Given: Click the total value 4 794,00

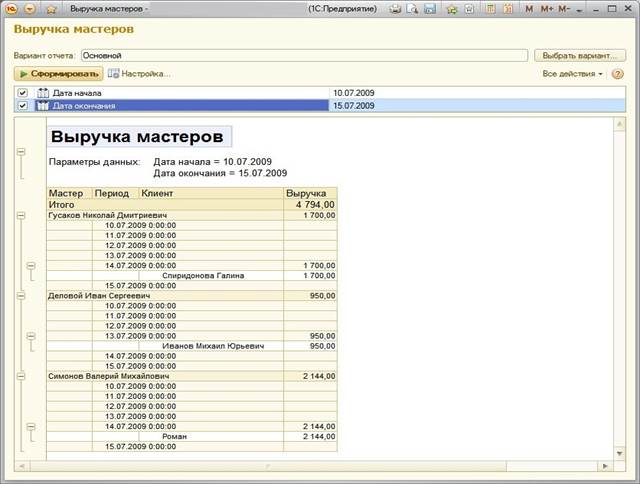Looking at the screenshot, I should coord(315,204).
